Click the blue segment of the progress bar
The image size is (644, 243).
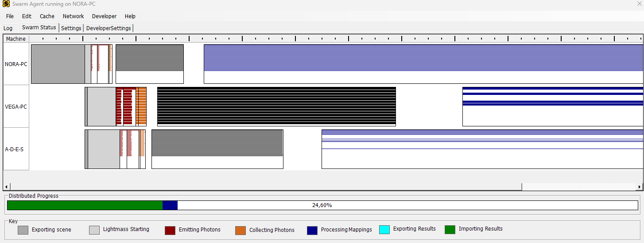[170, 205]
